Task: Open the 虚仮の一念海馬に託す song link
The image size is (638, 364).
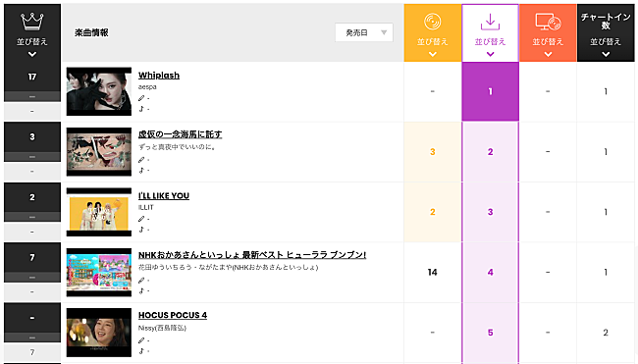Action: tap(180, 134)
